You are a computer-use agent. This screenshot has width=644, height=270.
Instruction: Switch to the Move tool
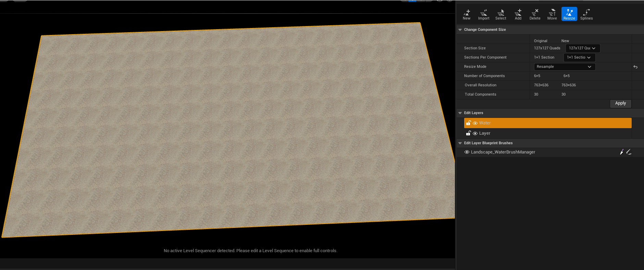coord(552,14)
